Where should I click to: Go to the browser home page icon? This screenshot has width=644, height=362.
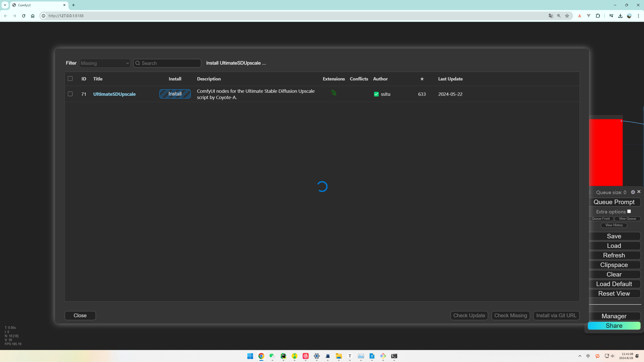(33, 16)
